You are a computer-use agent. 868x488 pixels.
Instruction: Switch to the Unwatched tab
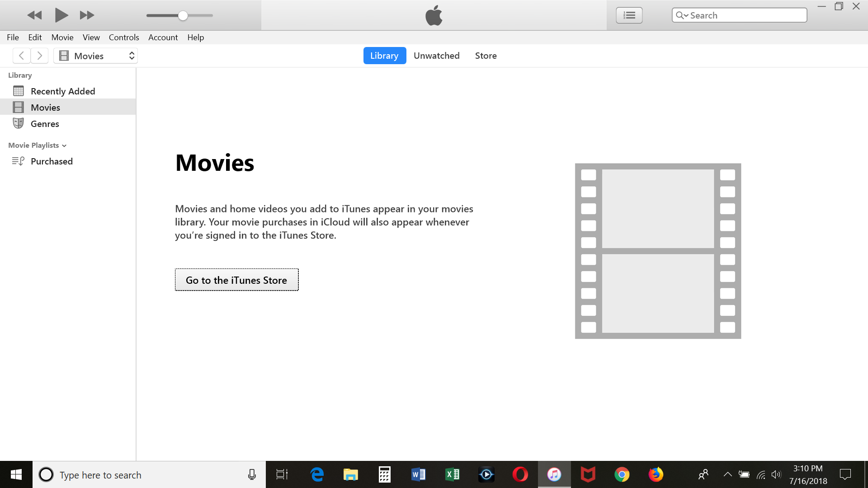[x=436, y=56]
